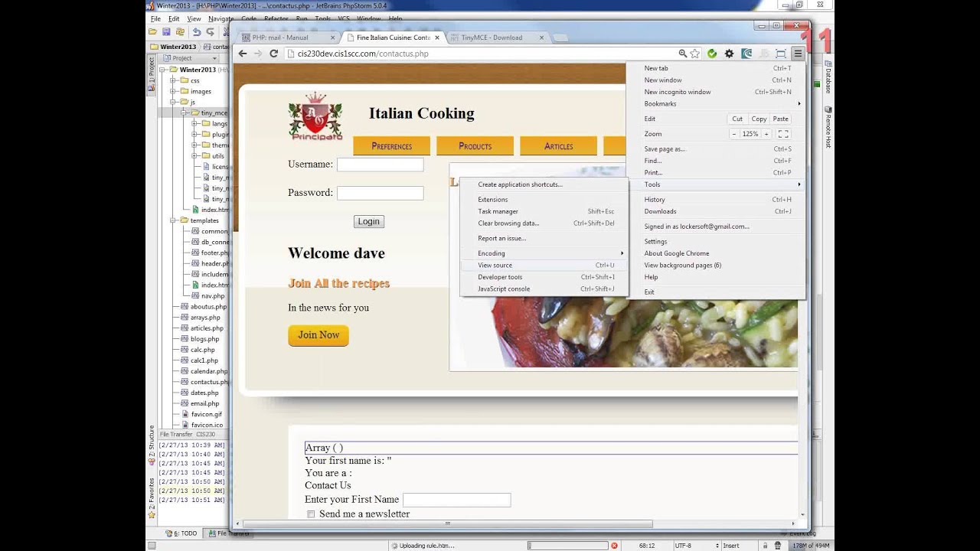
Task: Expand the css folder in project tree
Action: [x=174, y=80]
